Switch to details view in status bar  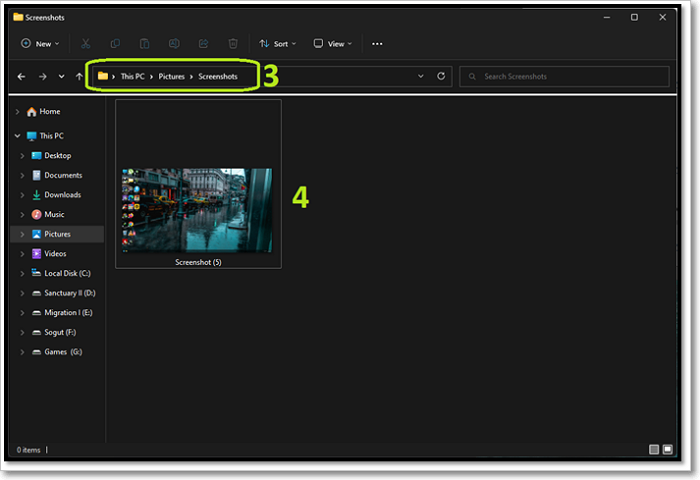[x=654, y=450]
